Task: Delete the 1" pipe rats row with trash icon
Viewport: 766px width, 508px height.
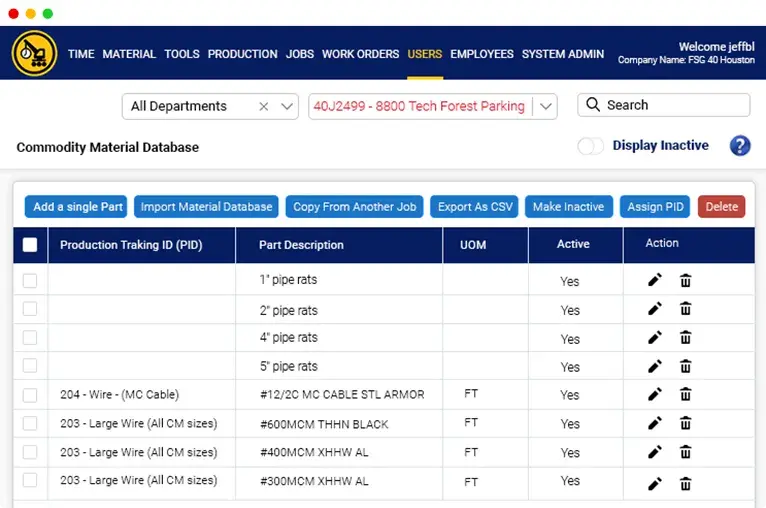Action: coord(685,280)
